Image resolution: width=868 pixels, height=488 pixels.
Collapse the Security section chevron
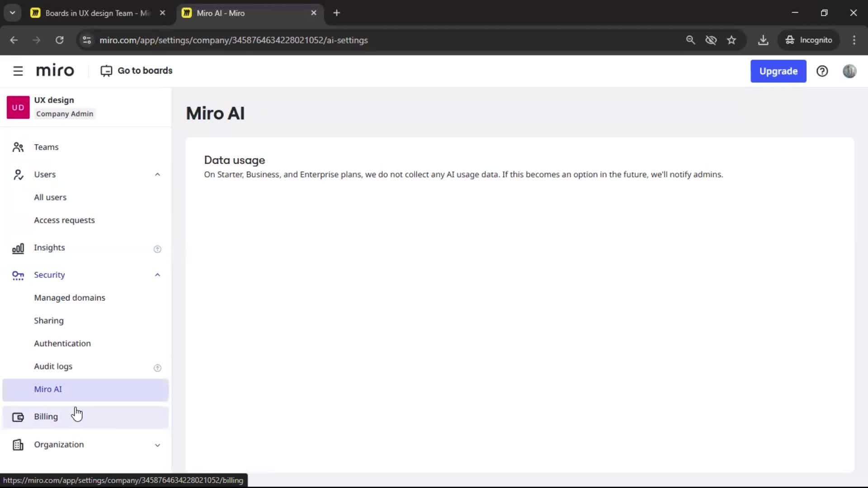(x=157, y=275)
